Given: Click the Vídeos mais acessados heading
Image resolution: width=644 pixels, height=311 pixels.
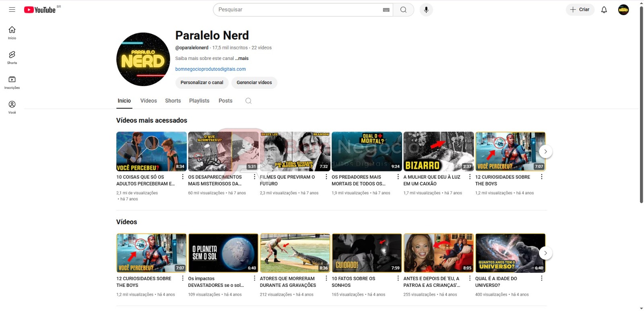Looking at the screenshot, I should pos(152,120).
